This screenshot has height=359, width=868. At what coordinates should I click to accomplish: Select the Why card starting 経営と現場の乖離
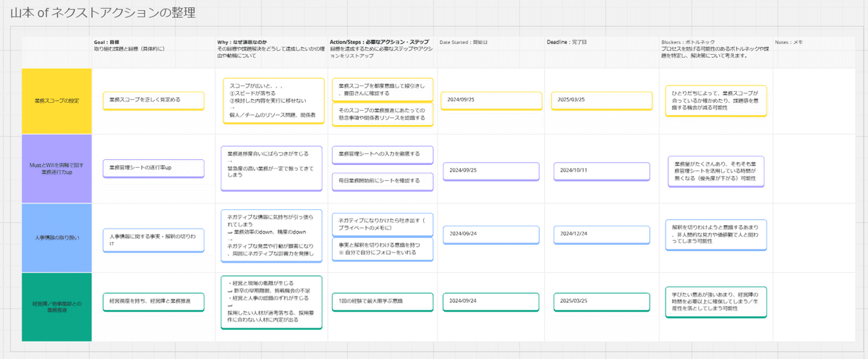tap(271, 302)
